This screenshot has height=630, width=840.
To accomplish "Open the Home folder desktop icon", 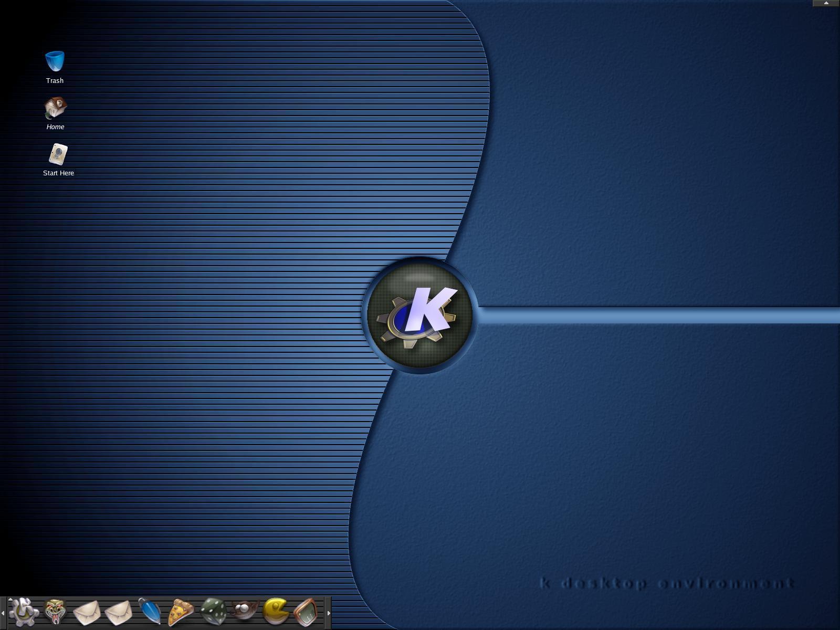I will [55, 108].
